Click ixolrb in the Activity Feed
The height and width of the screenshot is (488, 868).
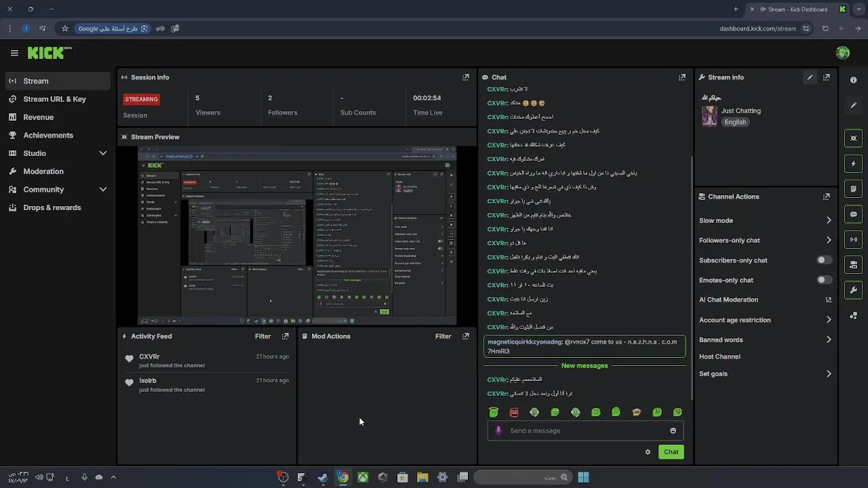148,381
